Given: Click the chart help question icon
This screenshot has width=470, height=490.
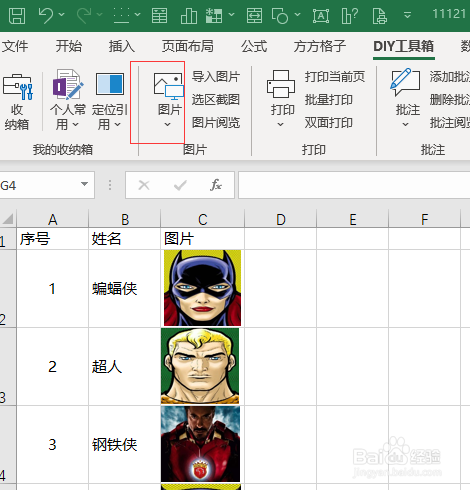Looking at the screenshot, I should [350, 15].
